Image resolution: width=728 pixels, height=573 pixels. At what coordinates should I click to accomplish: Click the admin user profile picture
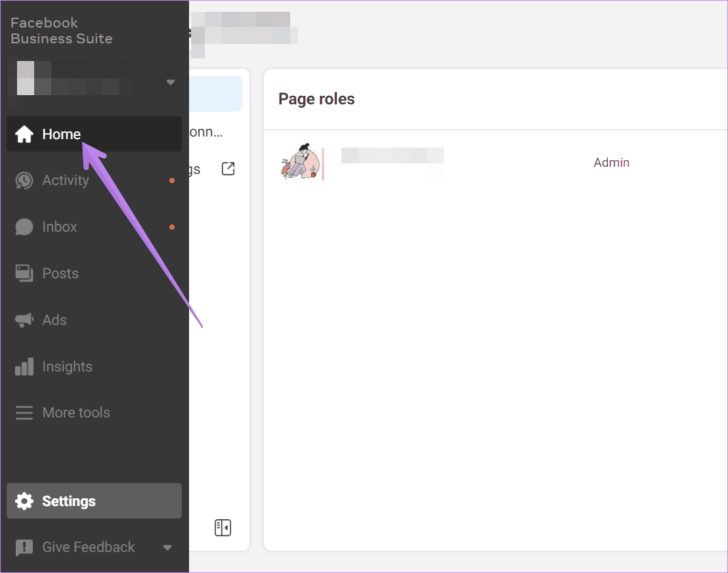pos(301,161)
